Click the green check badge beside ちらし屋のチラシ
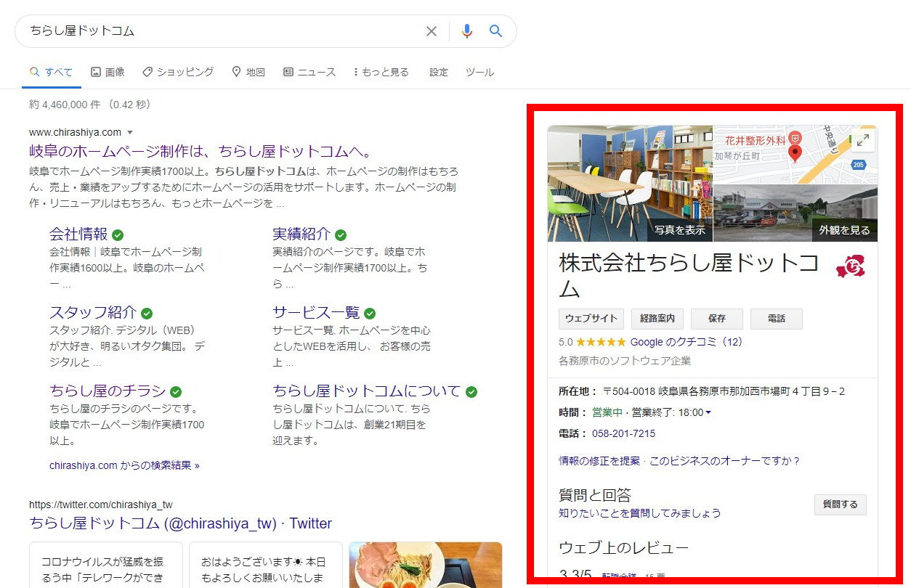This screenshot has width=911, height=588. (x=176, y=392)
